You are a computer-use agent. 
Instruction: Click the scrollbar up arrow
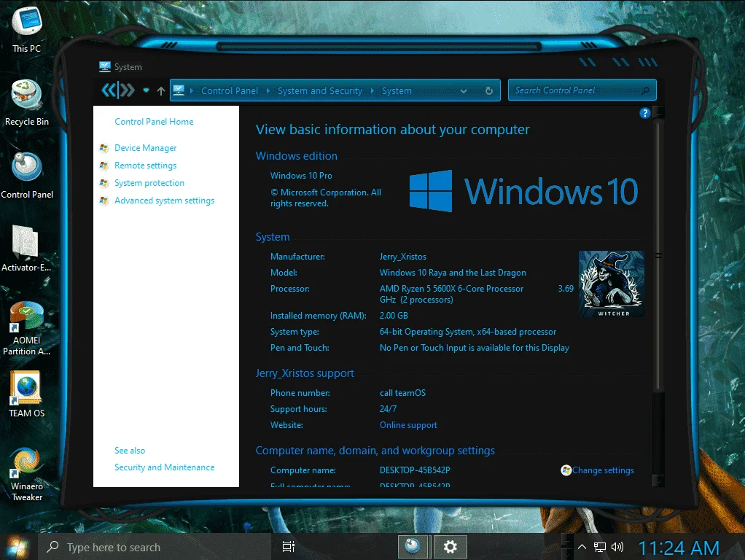coord(658,112)
